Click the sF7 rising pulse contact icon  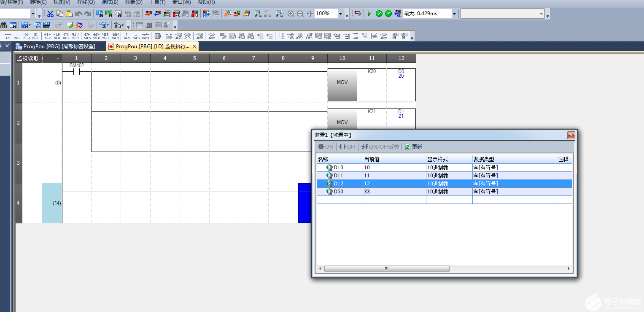tap(48, 36)
